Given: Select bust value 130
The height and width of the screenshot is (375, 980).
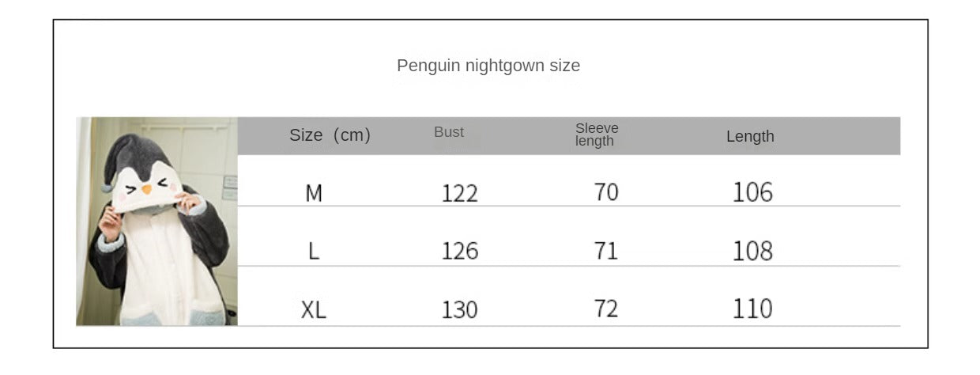Looking at the screenshot, I should [459, 310].
